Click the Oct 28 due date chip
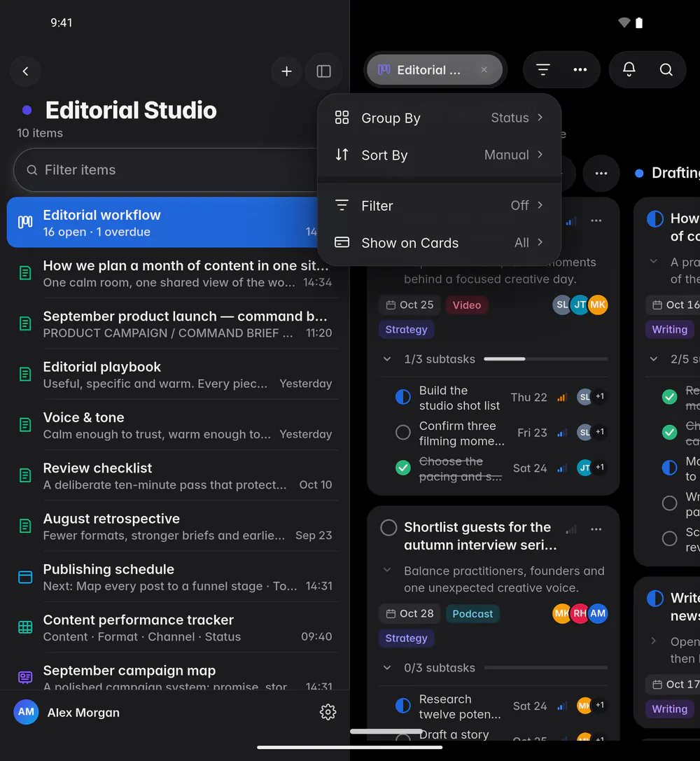 click(410, 613)
